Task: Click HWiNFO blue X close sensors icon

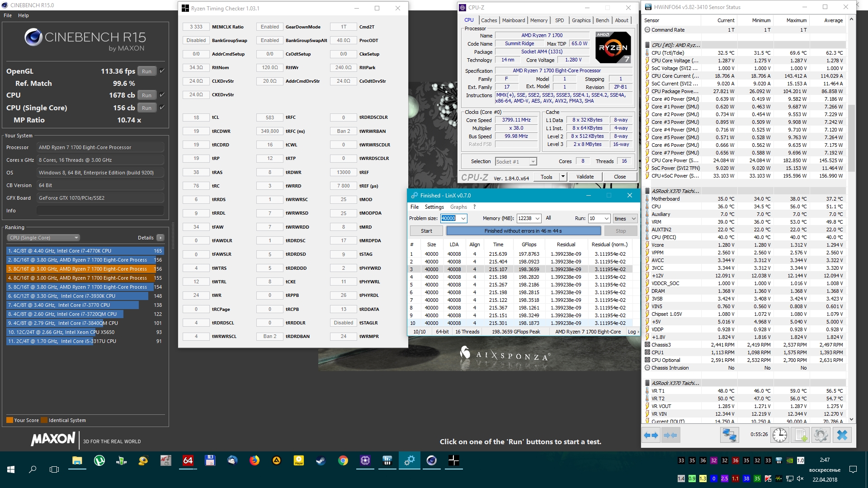Action: (x=842, y=435)
